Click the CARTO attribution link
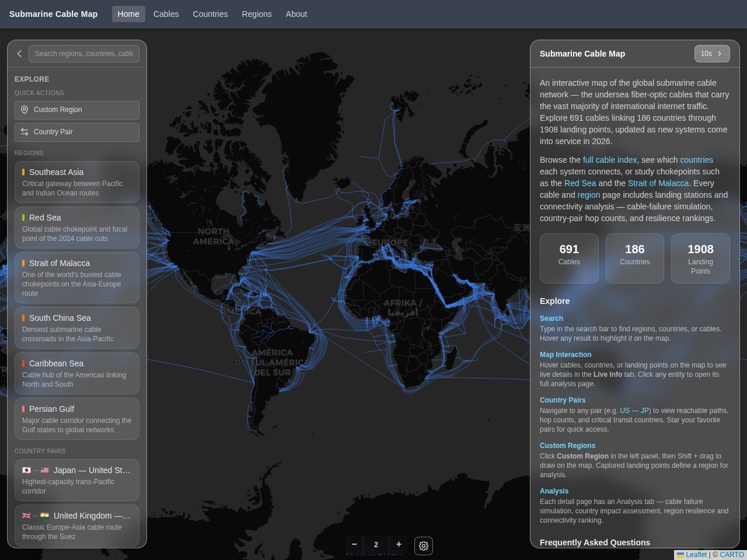The height and width of the screenshot is (560, 747). click(x=732, y=555)
